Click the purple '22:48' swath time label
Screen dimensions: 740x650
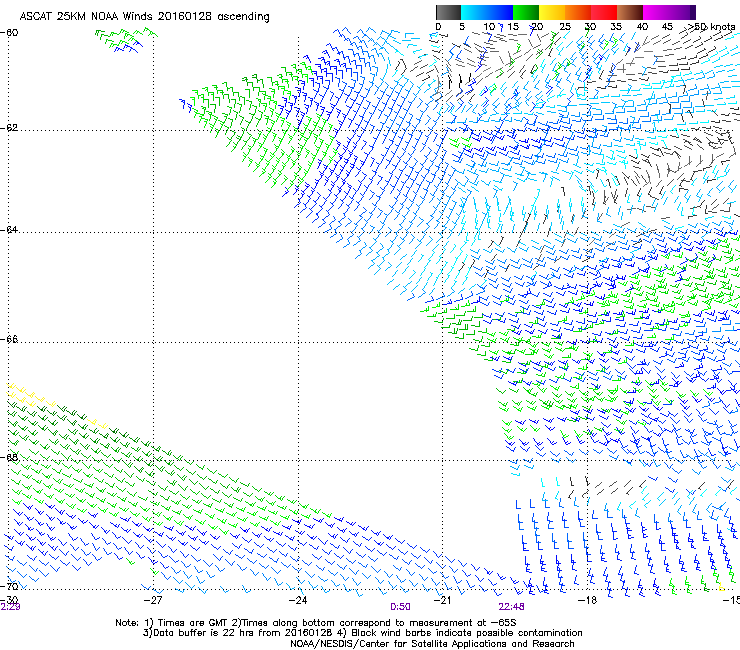[512, 607]
